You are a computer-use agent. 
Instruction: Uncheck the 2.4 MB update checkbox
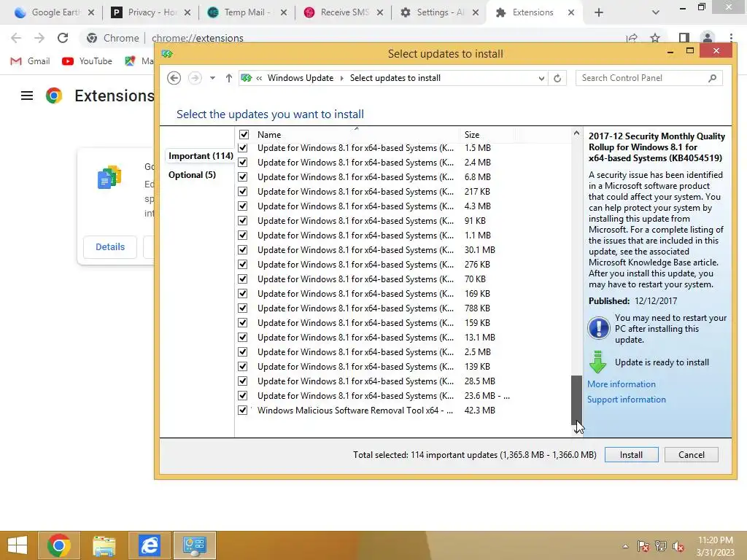click(x=242, y=163)
